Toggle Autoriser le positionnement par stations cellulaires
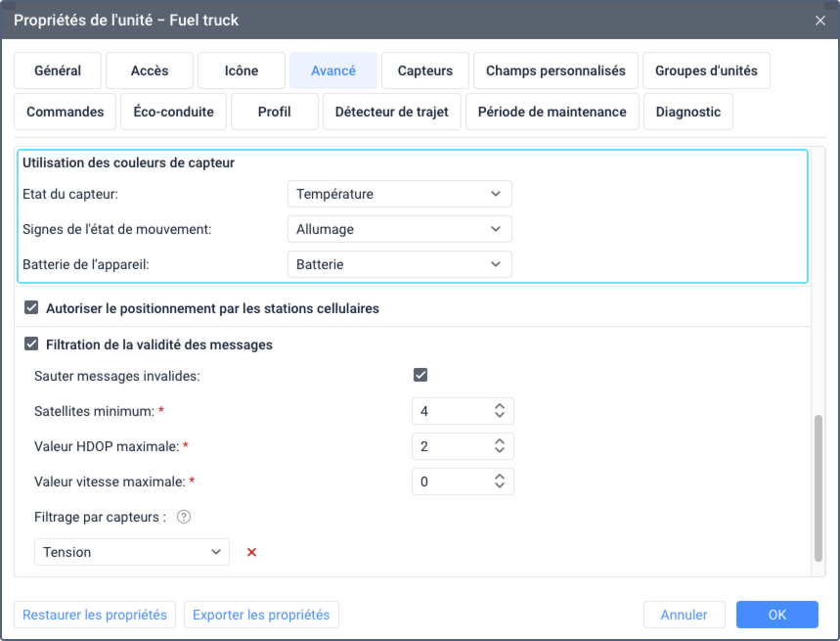The image size is (840, 641). [x=31, y=308]
